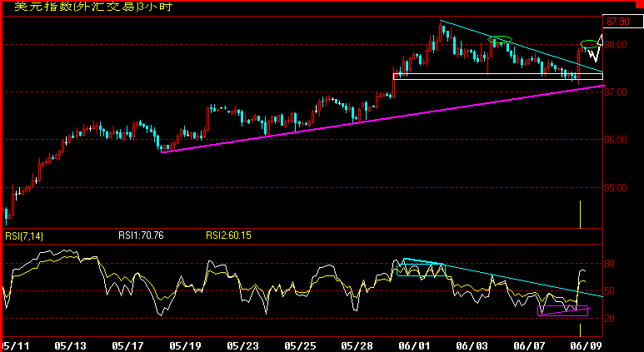Select the RSI1:70.76 value
The image size is (644, 352).
click(141, 235)
